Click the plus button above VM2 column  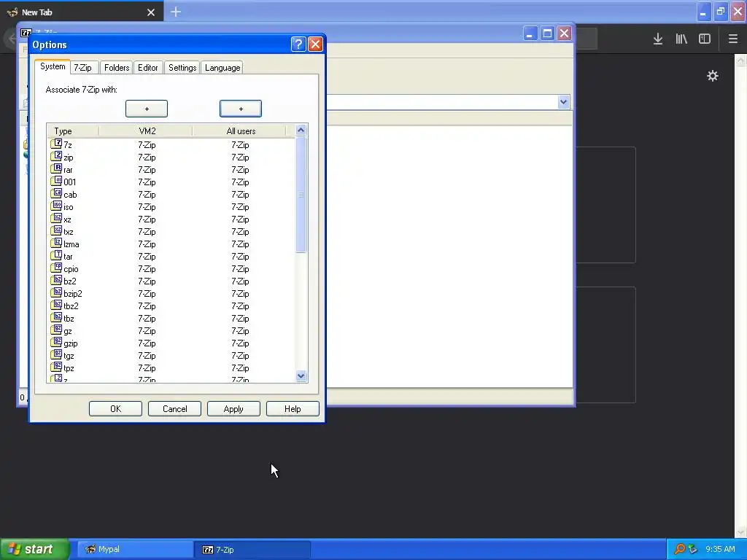pyautogui.click(x=147, y=109)
